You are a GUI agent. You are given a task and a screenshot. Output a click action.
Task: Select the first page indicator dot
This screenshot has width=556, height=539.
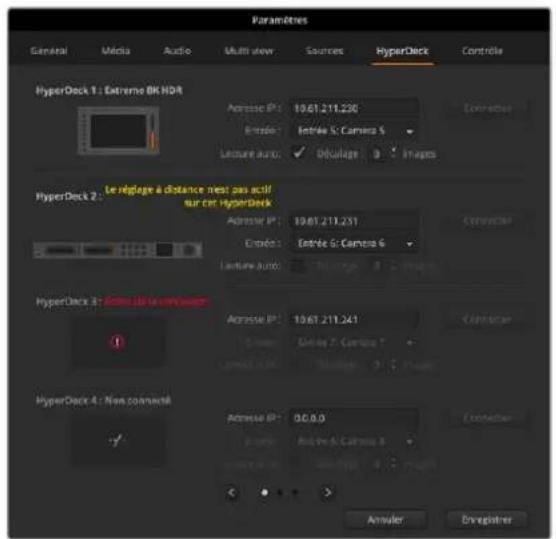point(265,493)
